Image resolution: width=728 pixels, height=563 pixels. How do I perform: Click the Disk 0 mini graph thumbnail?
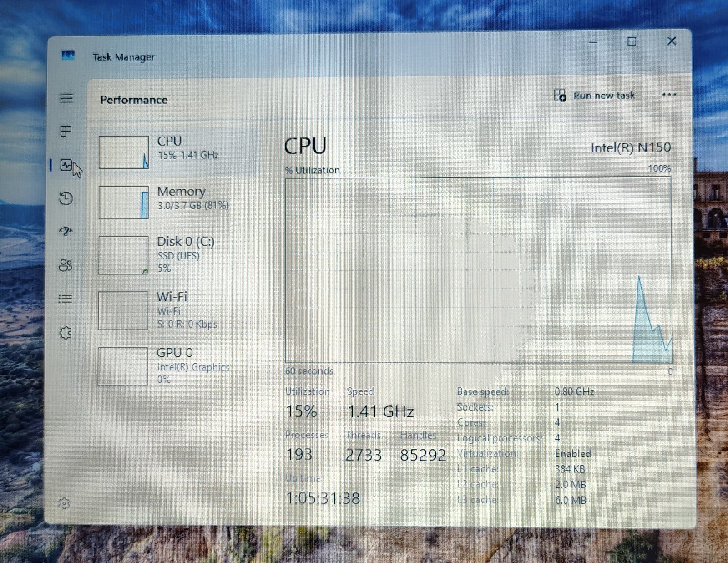(123, 255)
